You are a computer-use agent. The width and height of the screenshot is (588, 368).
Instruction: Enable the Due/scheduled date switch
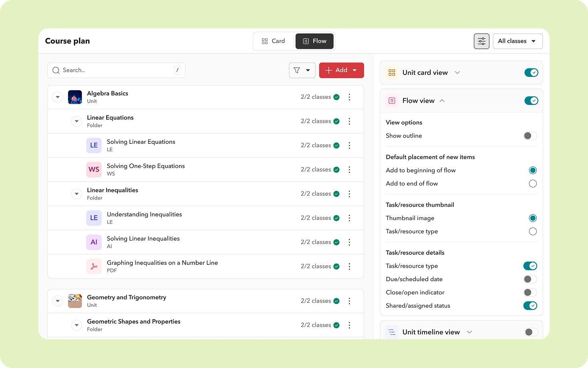[x=530, y=279]
